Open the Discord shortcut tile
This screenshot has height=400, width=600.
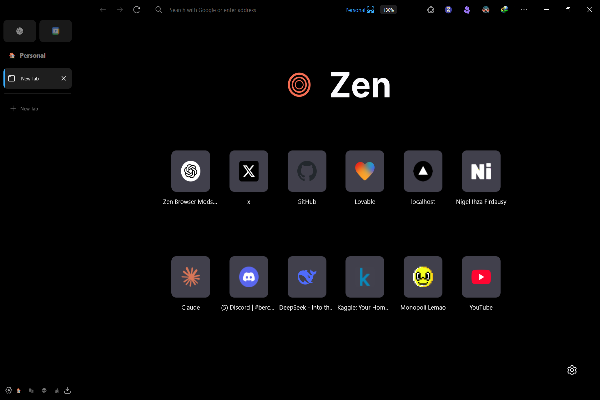[x=249, y=277]
